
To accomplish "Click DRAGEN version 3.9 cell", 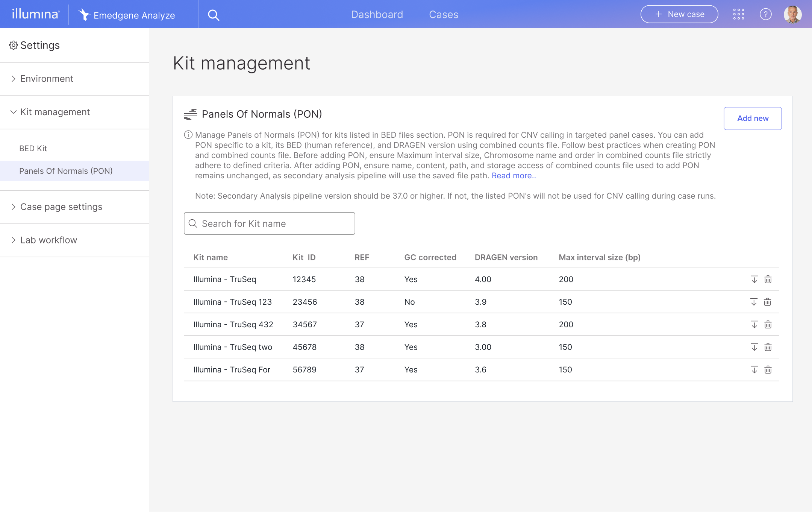I will click(x=480, y=302).
